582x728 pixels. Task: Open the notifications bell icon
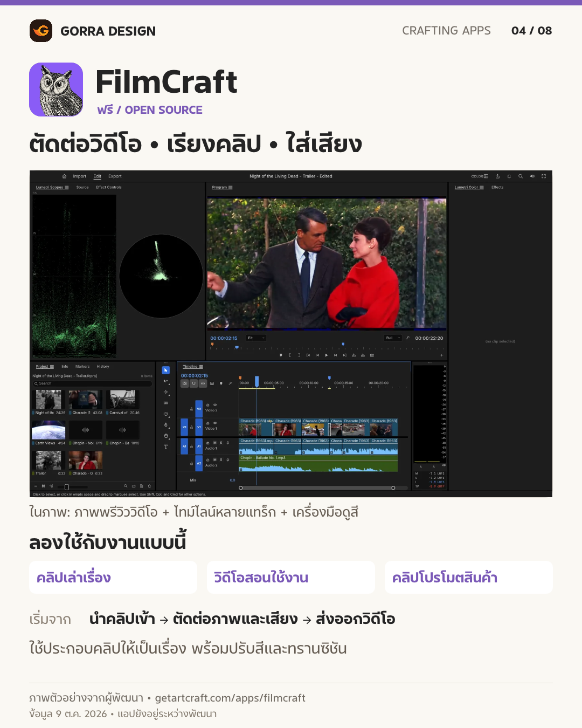(509, 176)
